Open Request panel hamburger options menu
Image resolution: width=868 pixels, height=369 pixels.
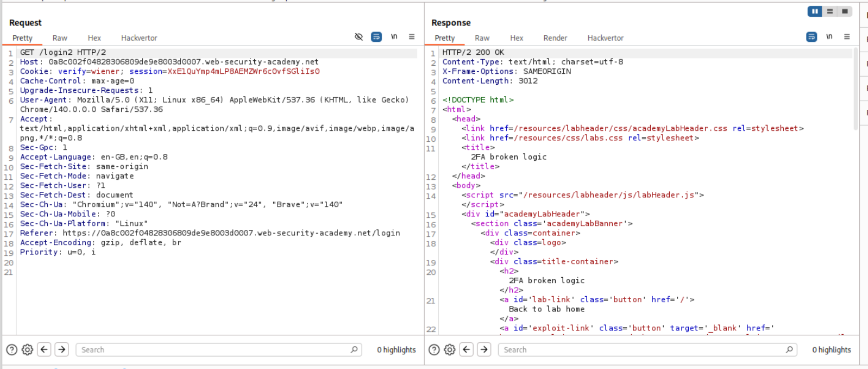point(412,37)
